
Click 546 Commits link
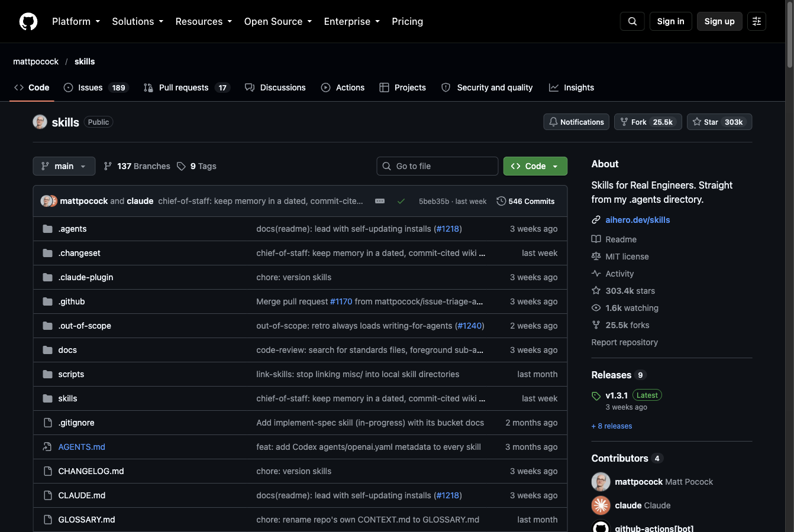525,201
